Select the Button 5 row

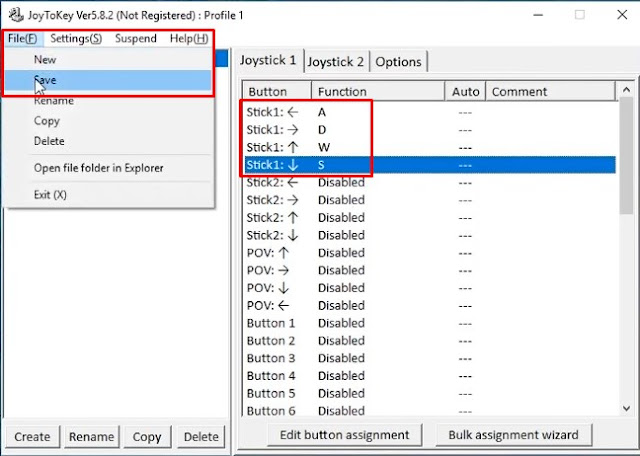430,393
